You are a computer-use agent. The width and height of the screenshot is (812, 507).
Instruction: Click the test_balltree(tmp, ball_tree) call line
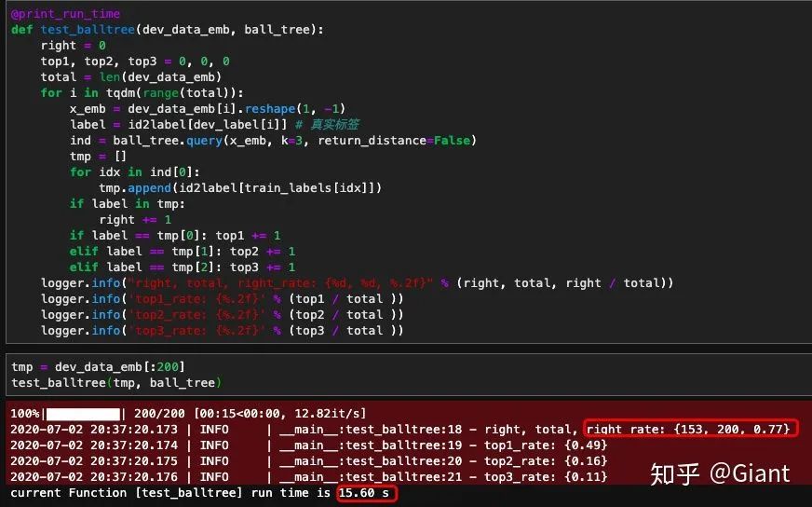coord(116,383)
